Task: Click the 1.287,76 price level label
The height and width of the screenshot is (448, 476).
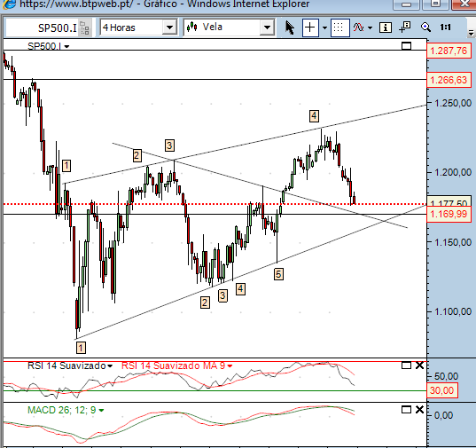Action: point(449,51)
